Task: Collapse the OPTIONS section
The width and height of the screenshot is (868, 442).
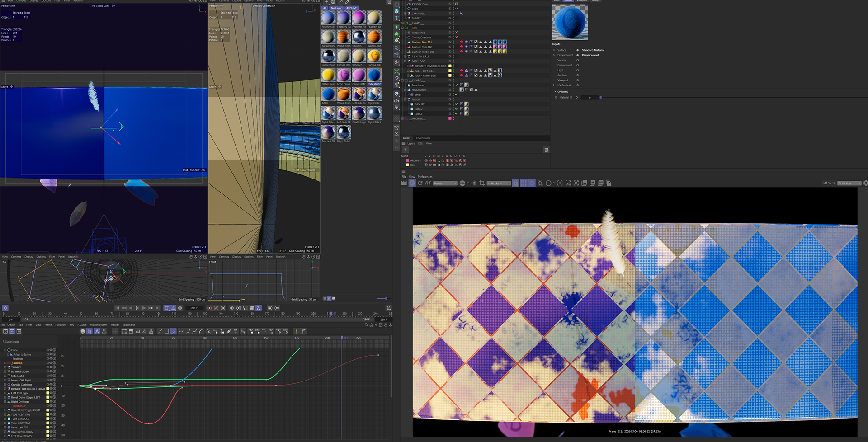Action: coord(555,92)
